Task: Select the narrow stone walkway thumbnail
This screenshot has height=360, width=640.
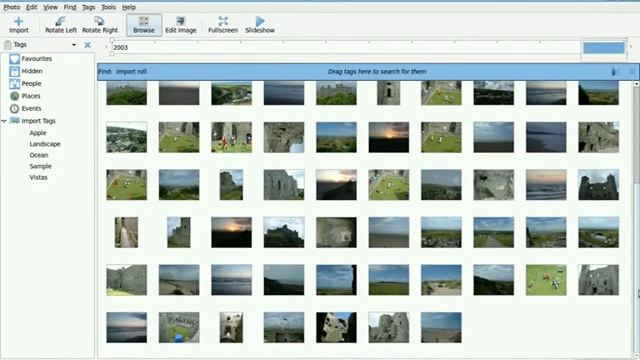Action: click(126, 233)
